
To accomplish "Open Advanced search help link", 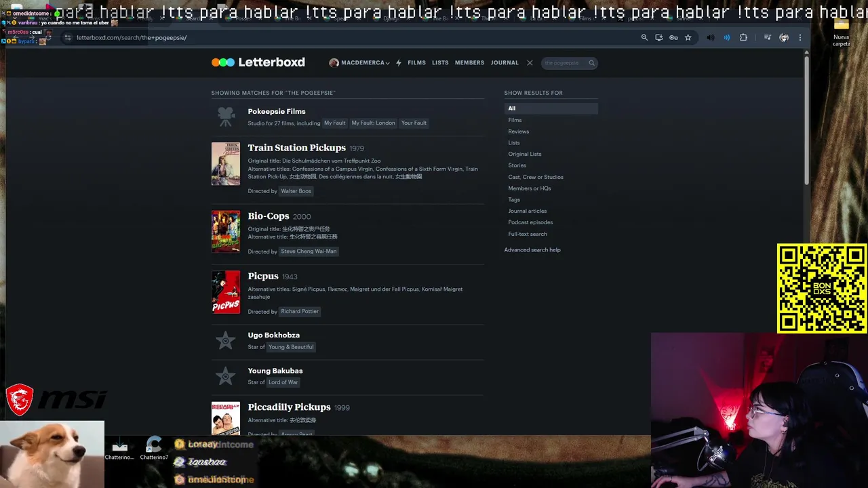I will [x=532, y=249].
